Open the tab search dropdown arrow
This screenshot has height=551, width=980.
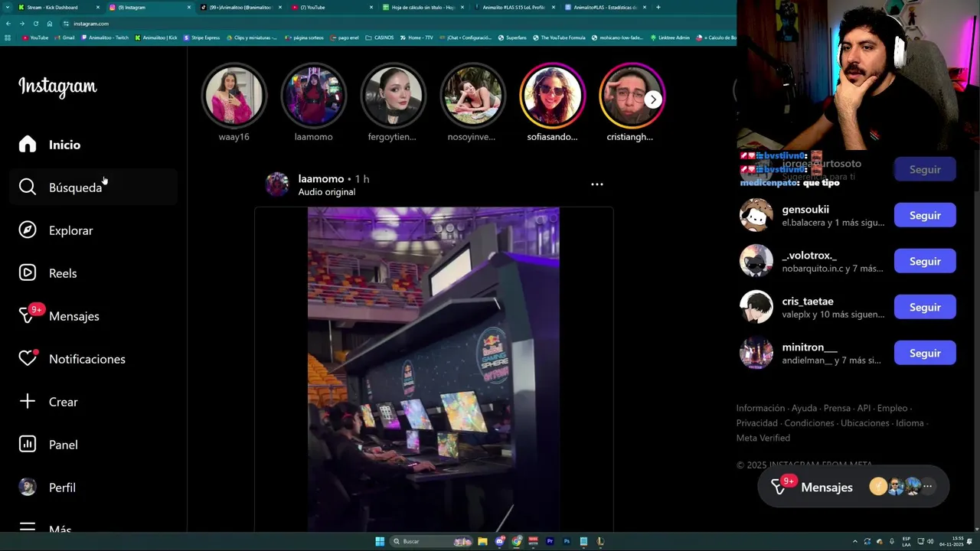tap(8, 7)
